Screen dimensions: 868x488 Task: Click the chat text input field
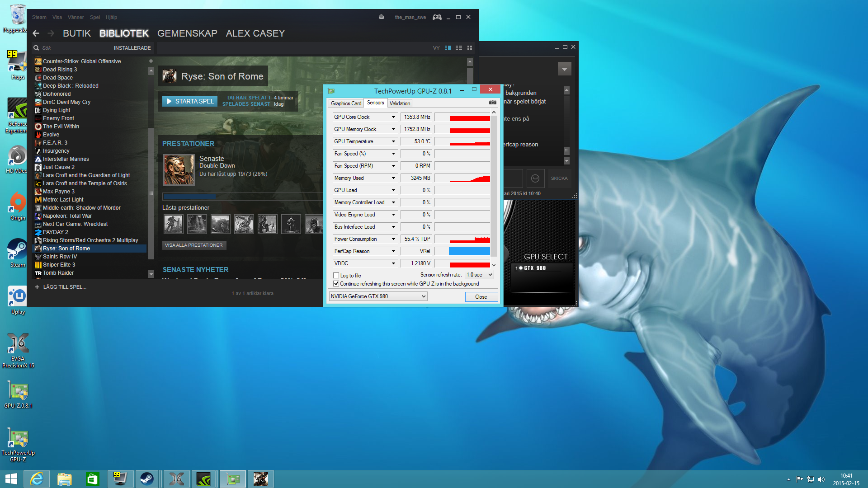513,178
